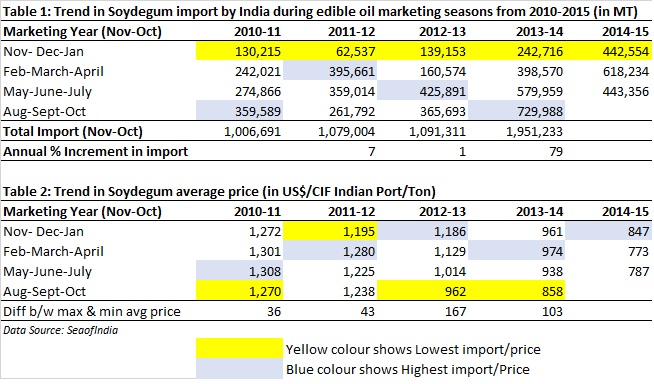This screenshot has height=384, width=654.
Task: Select the 729,988 Aug-Sept-Oct import cell
Action: [516, 111]
